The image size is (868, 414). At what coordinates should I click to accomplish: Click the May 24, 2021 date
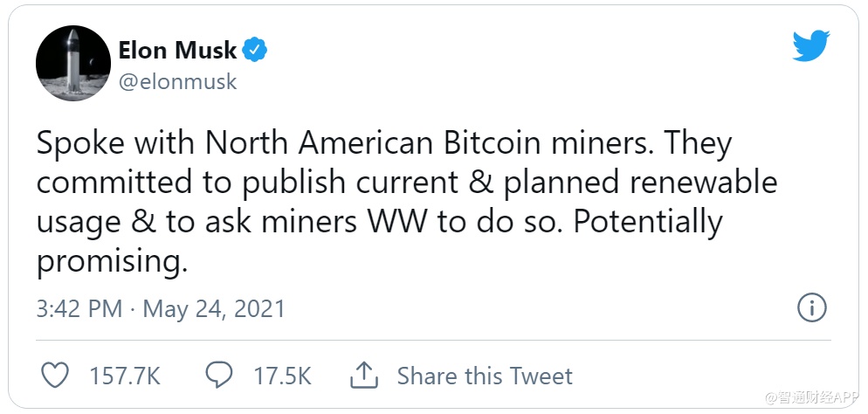(213, 309)
